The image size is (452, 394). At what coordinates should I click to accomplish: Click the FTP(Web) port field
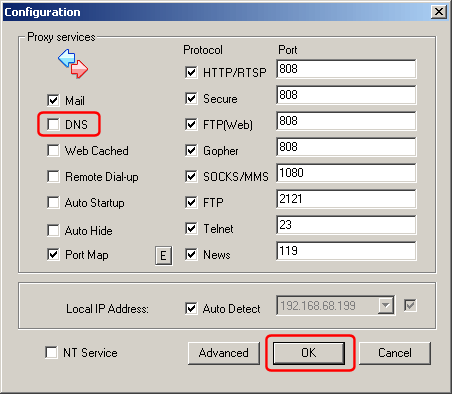coord(346,121)
